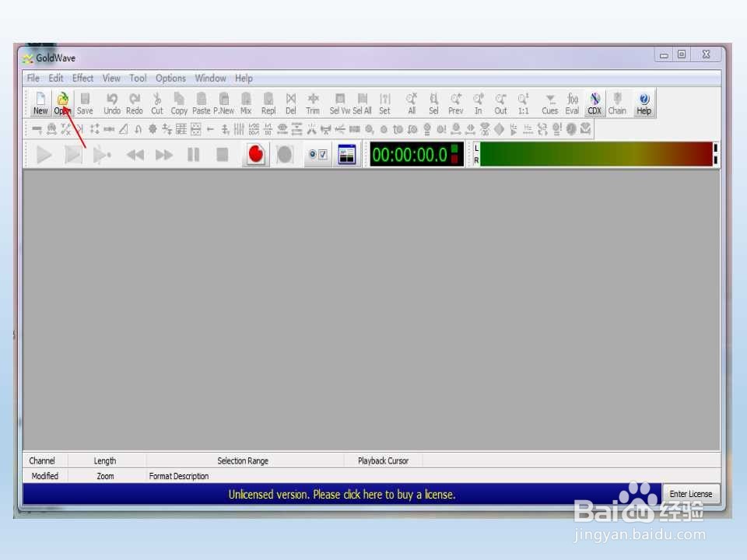Click the control window display icon
This screenshot has width=747, height=560.
[x=347, y=155]
